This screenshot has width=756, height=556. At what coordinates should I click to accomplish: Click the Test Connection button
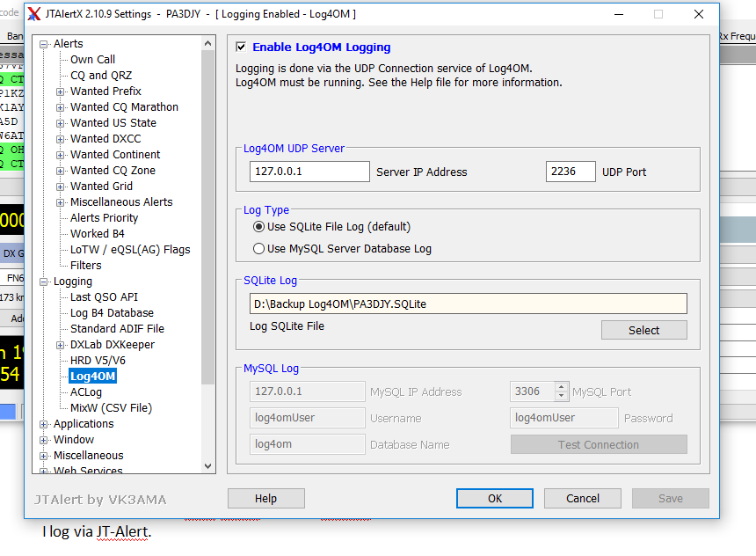[599, 444]
